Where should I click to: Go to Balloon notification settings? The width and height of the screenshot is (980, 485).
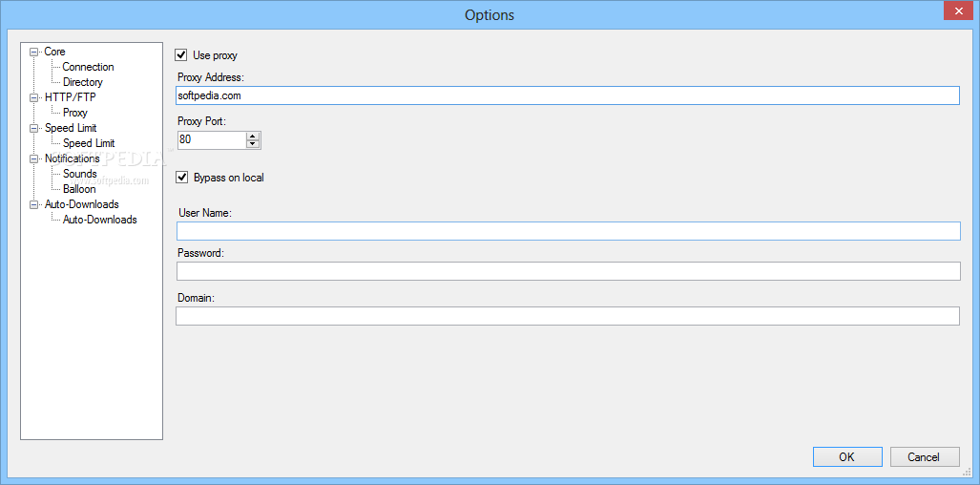pos(79,189)
